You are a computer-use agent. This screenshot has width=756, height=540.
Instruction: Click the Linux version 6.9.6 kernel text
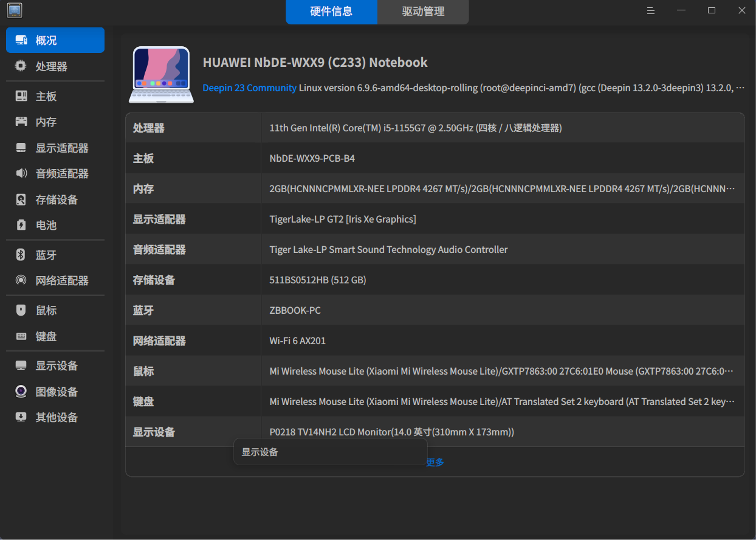[521, 88]
